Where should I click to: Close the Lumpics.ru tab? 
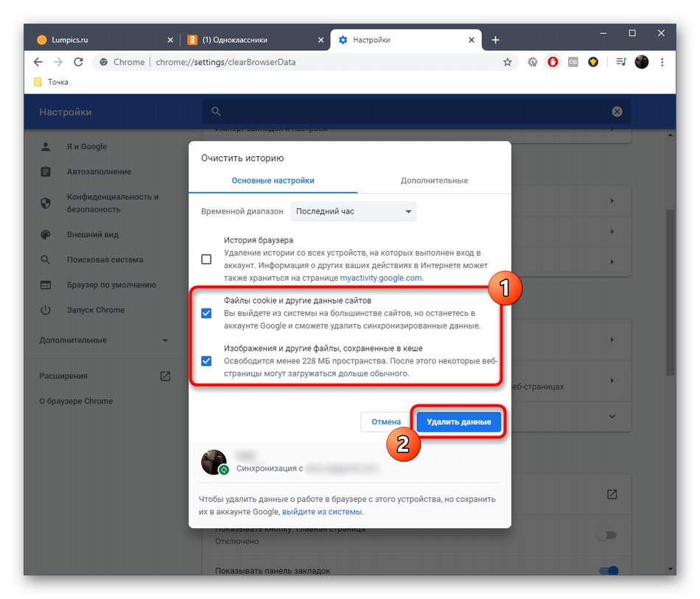click(x=170, y=40)
